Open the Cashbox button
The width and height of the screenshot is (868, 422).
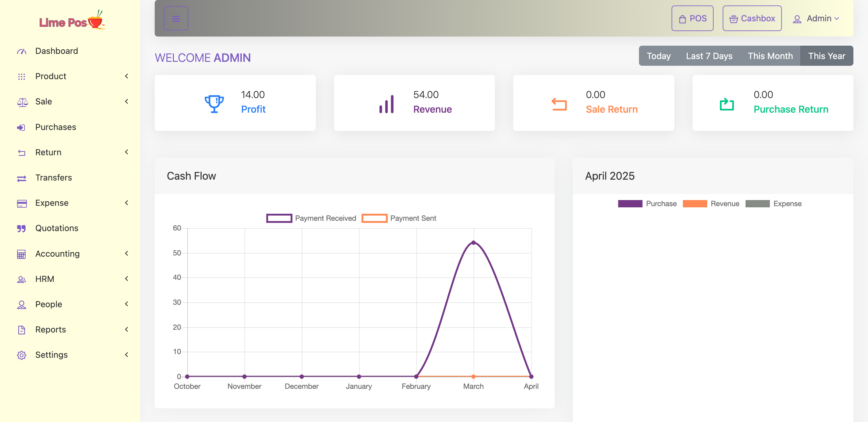point(752,19)
